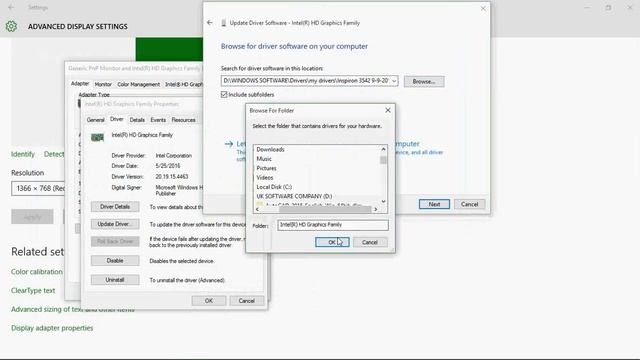Click the Disable device button

click(x=115, y=260)
